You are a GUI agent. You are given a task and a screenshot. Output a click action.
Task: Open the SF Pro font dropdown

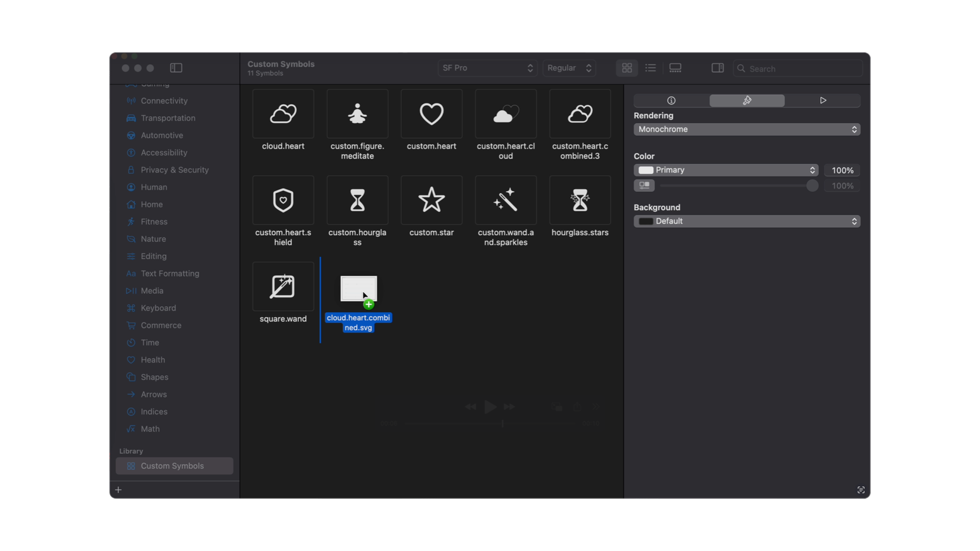(487, 68)
